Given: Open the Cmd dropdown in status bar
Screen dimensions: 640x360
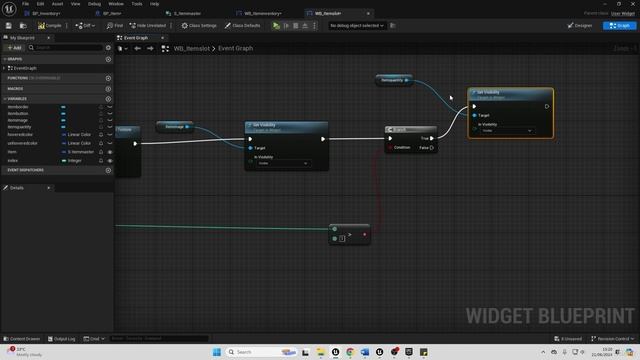Looking at the screenshot, I should pos(94,339).
